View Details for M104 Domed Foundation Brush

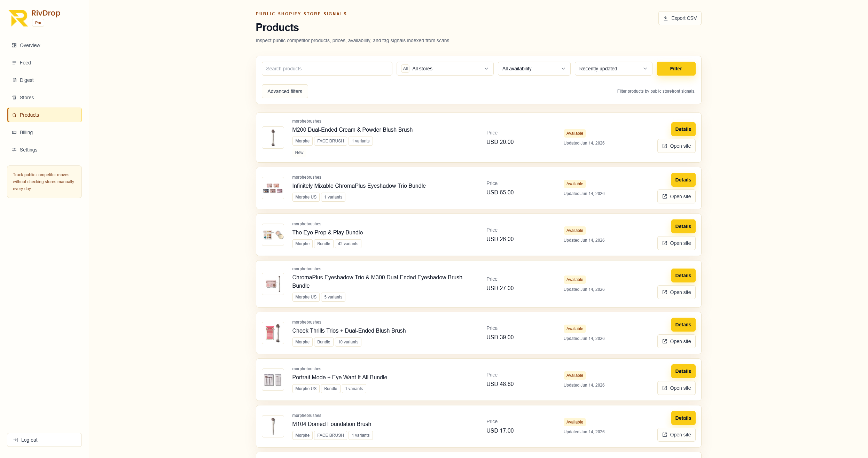(x=683, y=418)
